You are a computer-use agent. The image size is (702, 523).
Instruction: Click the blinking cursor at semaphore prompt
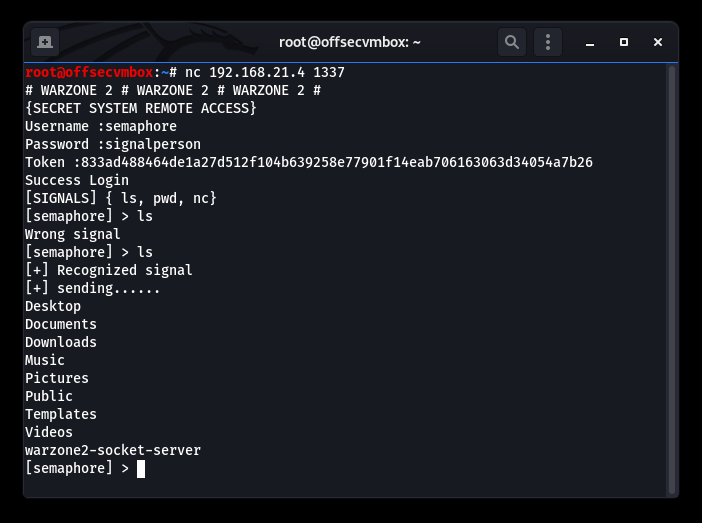click(141, 469)
